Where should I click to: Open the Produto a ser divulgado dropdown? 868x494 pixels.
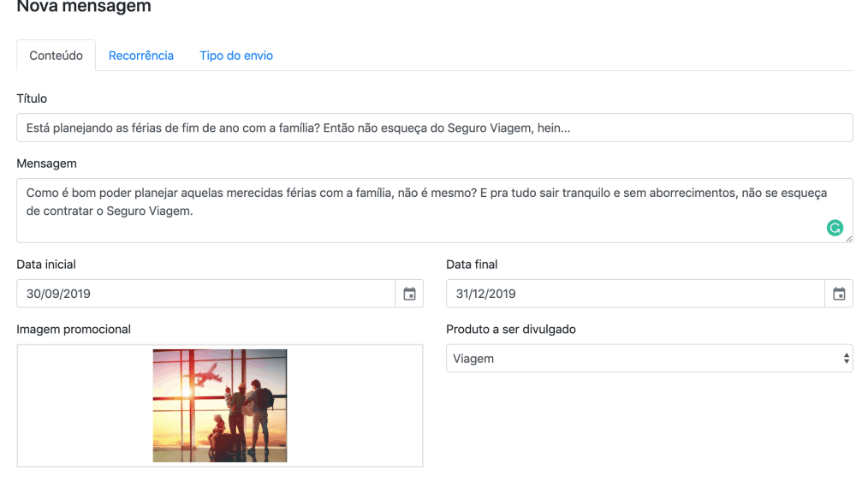(x=650, y=359)
